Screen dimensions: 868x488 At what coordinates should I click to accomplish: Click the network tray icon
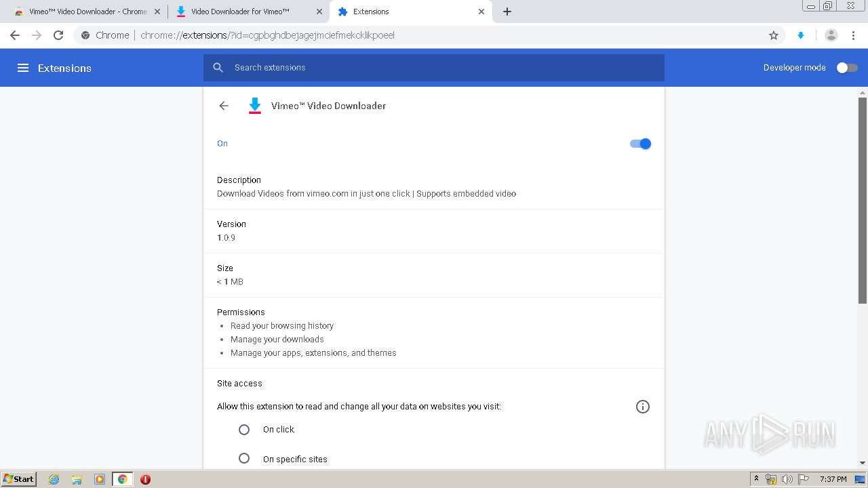click(x=771, y=479)
